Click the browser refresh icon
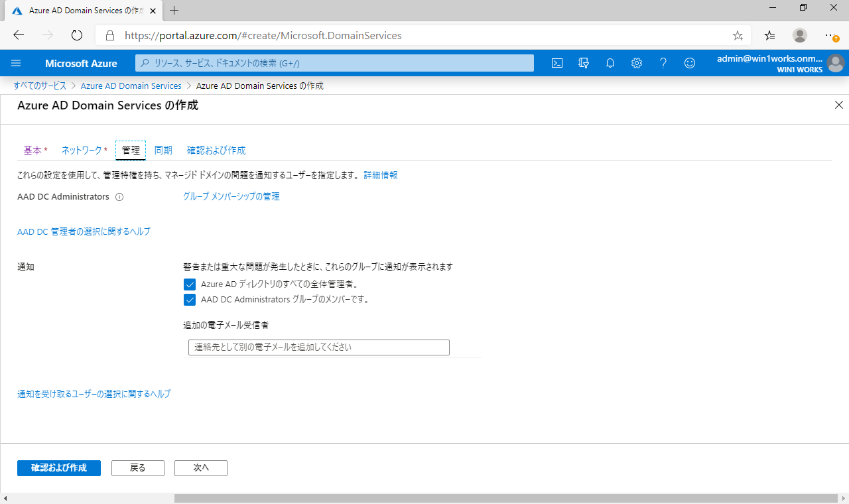849x504 pixels. [76, 35]
